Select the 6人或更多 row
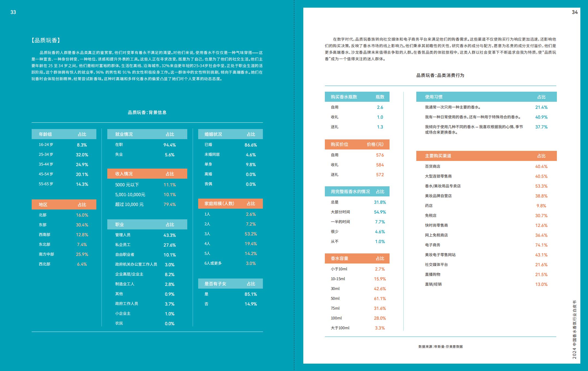588x371 pixels. 230,263
